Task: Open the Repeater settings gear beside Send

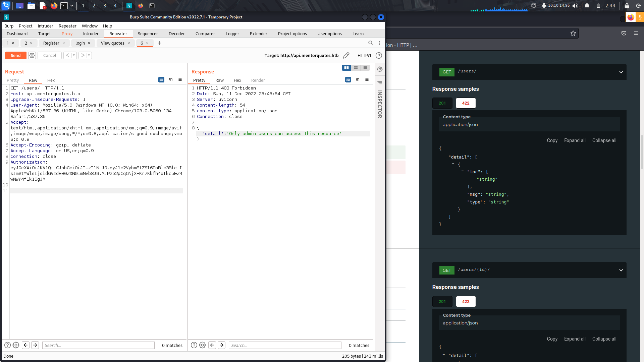Action: pos(32,55)
